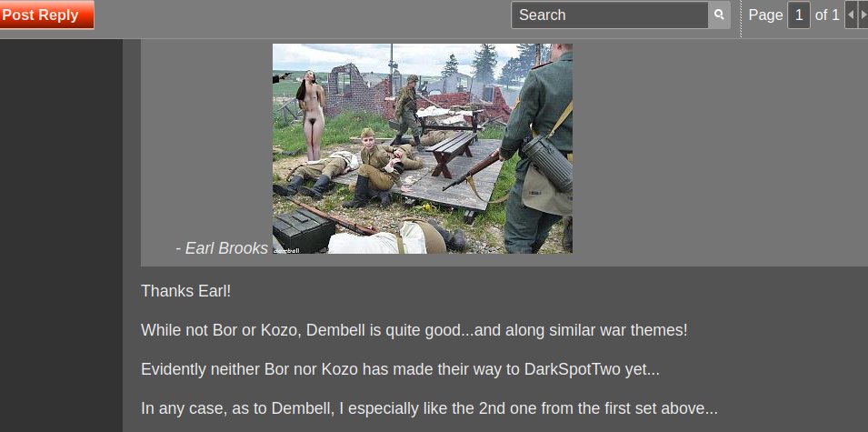Click the line mentioning DarkSpotTwo

pyautogui.click(x=400, y=369)
